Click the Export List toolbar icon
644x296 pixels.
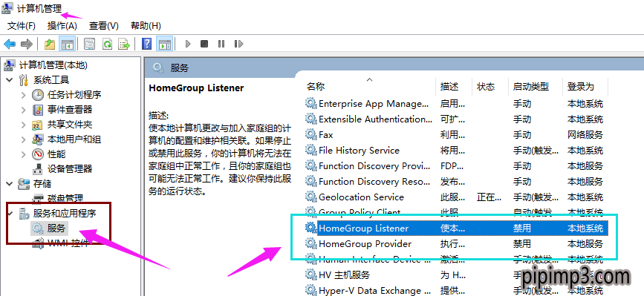[123, 44]
